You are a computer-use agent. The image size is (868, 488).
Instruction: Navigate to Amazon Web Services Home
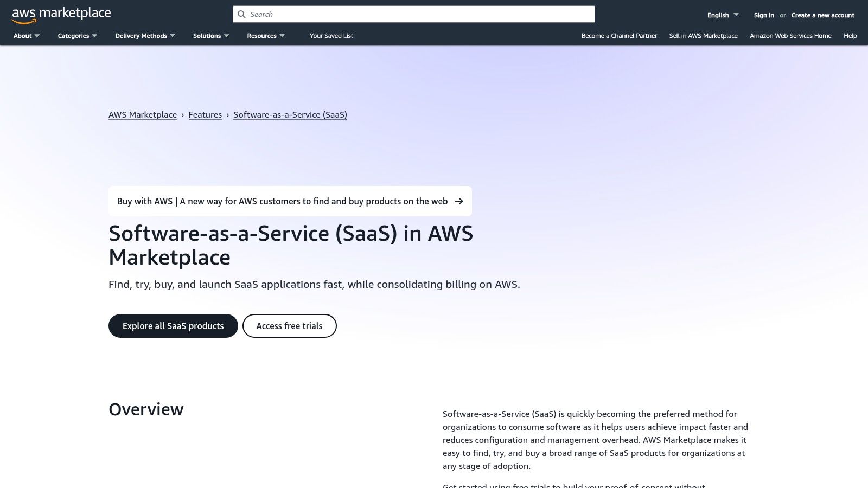coord(790,36)
